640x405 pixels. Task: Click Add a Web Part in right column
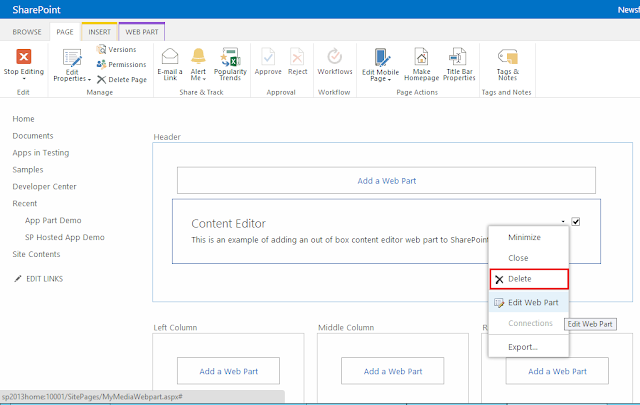(x=557, y=371)
